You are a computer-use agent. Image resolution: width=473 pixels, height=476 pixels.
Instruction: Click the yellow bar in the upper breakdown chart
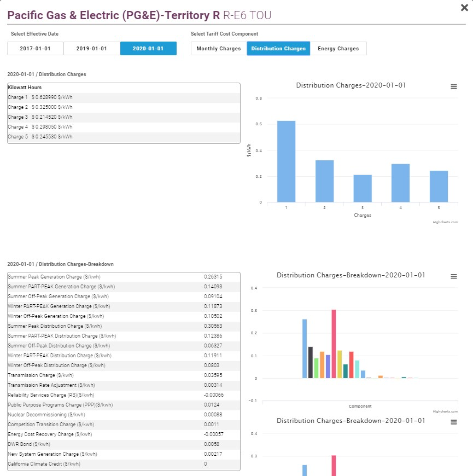340,364
